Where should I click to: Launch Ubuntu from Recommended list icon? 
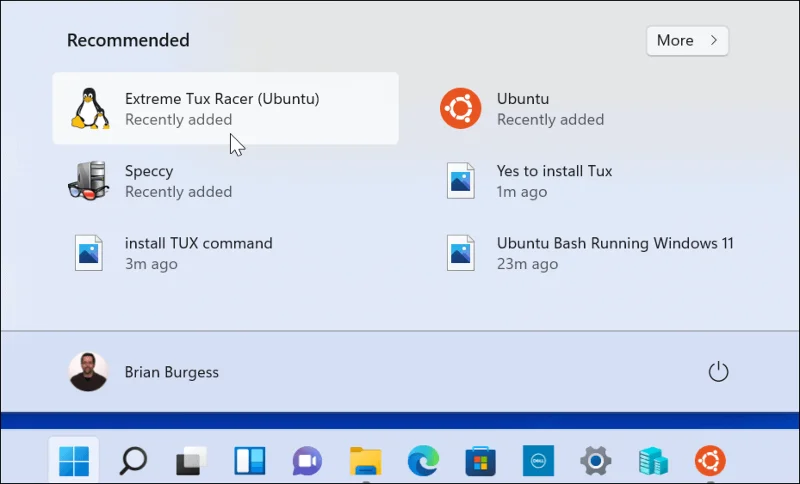460,108
